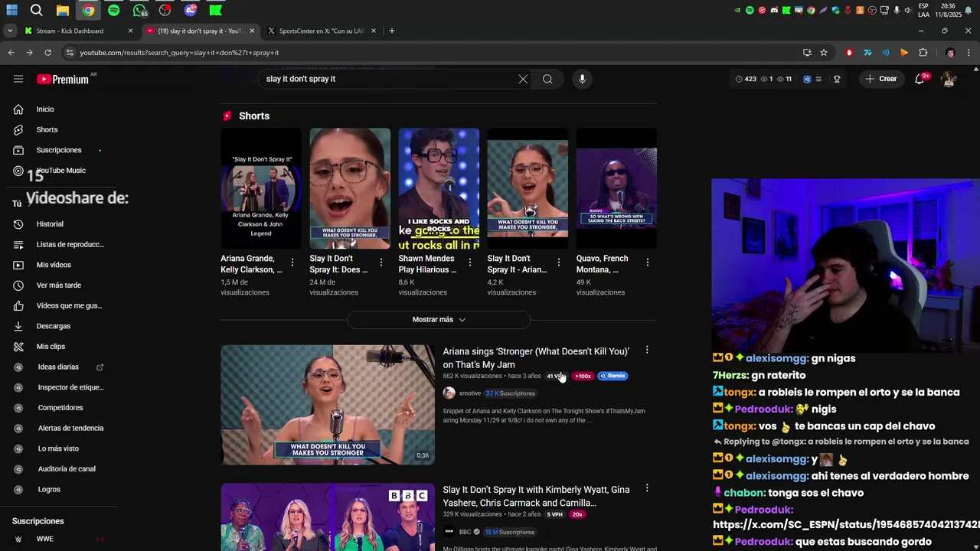Open Slay It Don't Spray It Kimberly Wyatt video

[x=536, y=496]
